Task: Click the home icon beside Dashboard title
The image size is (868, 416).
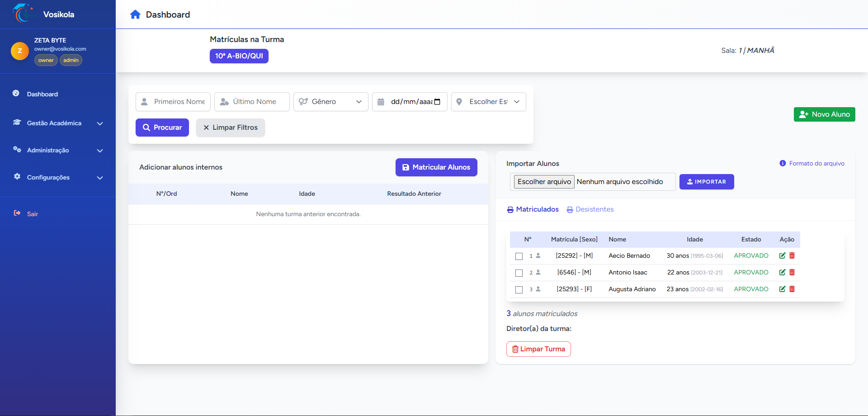Action: [x=135, y=14]
